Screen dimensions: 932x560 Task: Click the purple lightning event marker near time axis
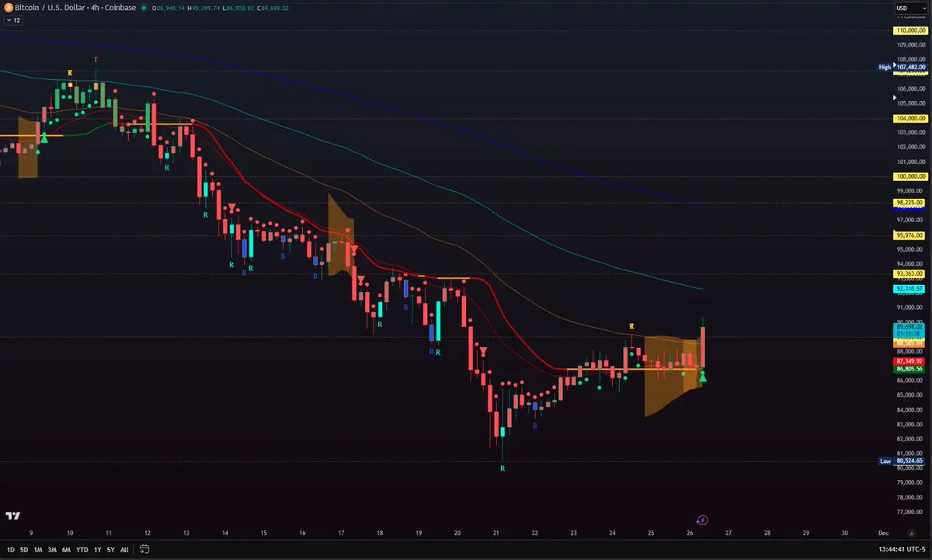701,520
